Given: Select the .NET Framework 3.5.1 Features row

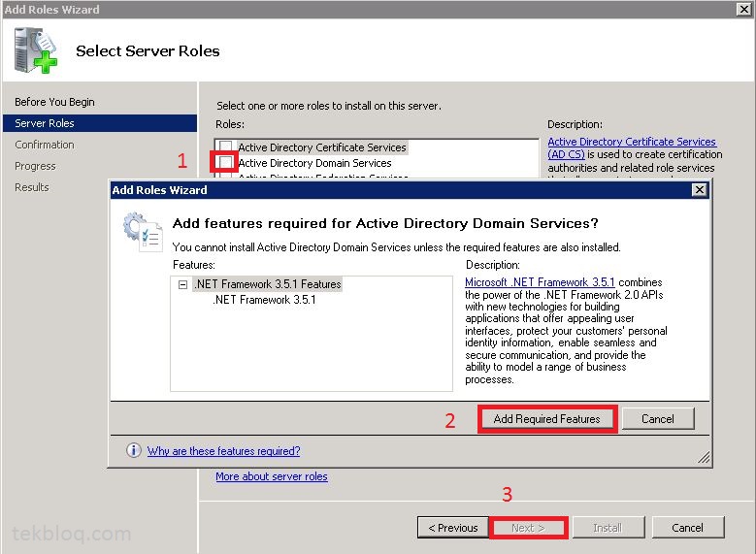Looking at the screenshot, I should [268, 284].
